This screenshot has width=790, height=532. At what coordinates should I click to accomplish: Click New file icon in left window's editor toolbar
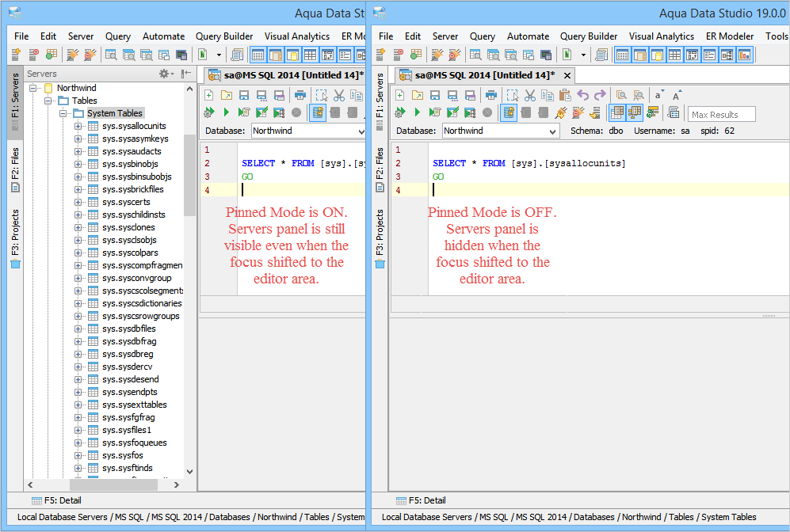[x=209, y=95]
